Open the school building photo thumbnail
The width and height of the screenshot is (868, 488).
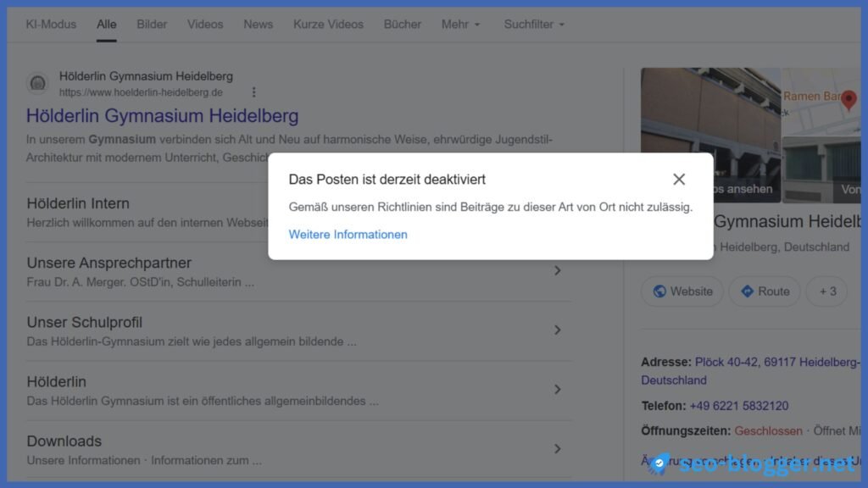point(711,135)
